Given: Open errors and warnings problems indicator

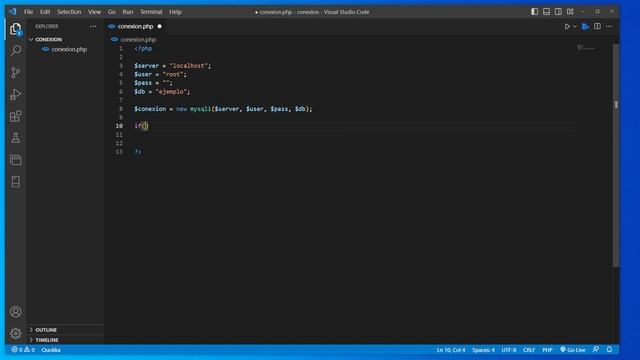Looking at the screenshot, I should [23, 350].
